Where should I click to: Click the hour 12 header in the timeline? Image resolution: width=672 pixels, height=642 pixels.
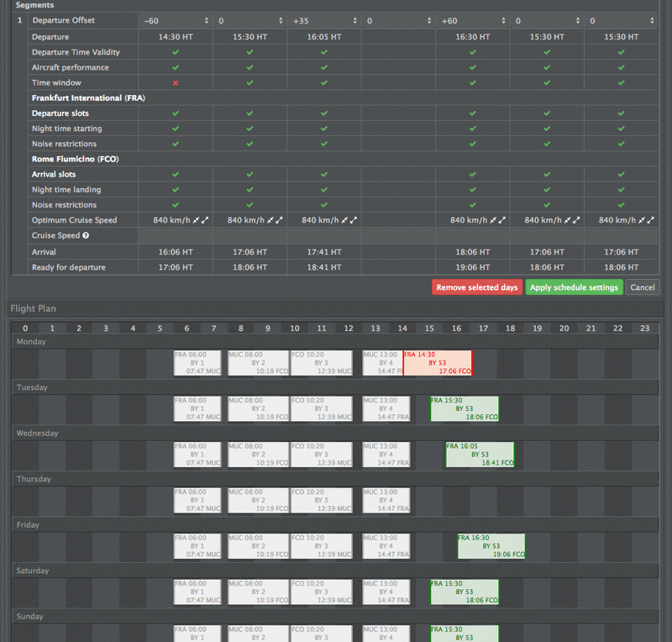(x=349, y=328)
